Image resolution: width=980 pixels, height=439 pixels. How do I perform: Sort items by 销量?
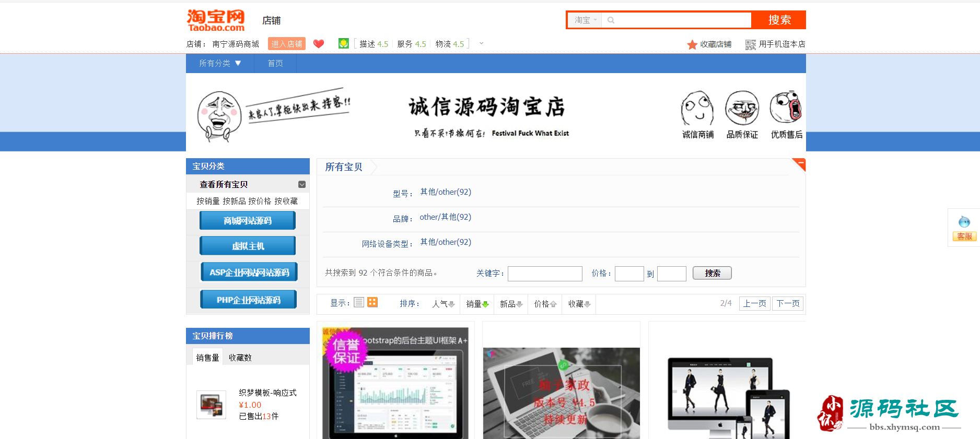pyautogui.click(x=477, y=304)
